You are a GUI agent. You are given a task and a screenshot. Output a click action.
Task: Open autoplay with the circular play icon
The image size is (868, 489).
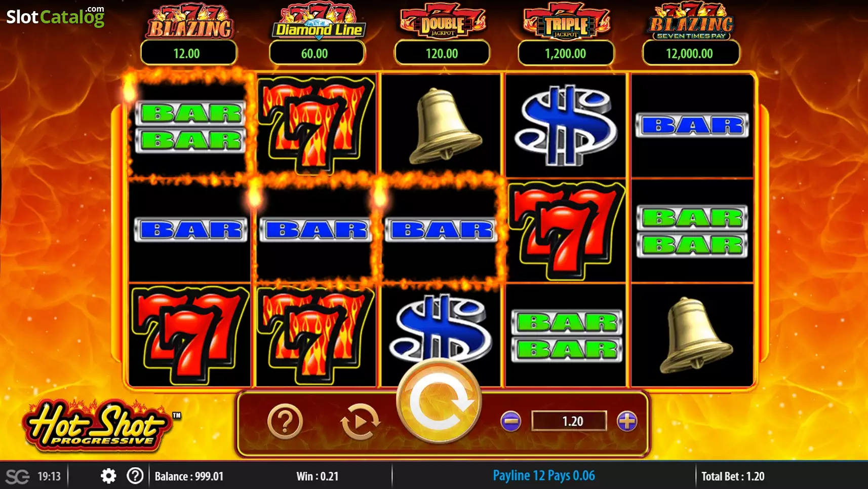(360, 421)
